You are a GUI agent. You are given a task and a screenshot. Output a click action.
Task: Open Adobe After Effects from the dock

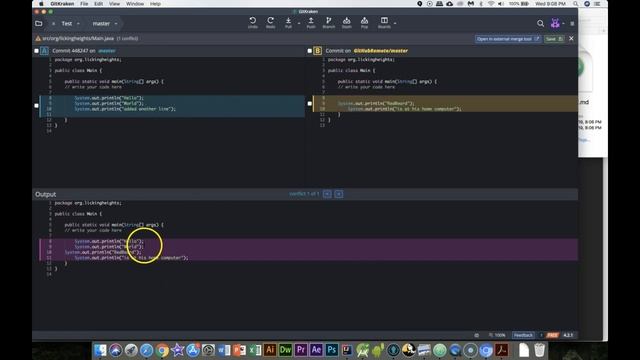tap(316, 350)
